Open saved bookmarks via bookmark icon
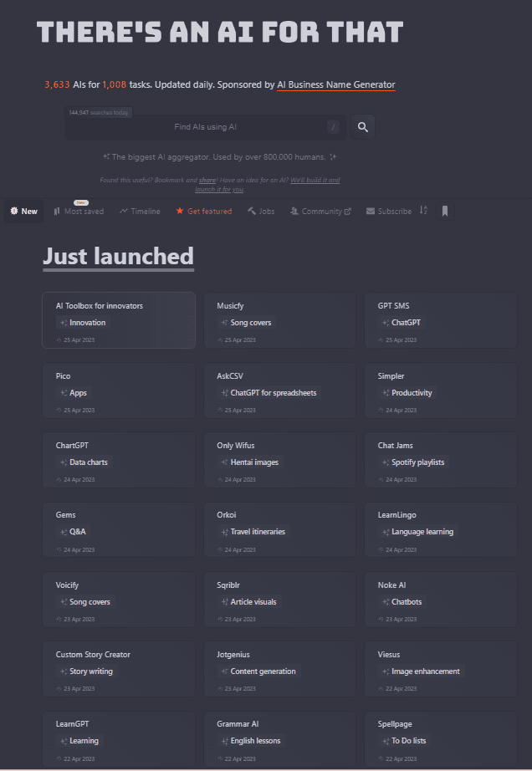 [x=445, y=211]
